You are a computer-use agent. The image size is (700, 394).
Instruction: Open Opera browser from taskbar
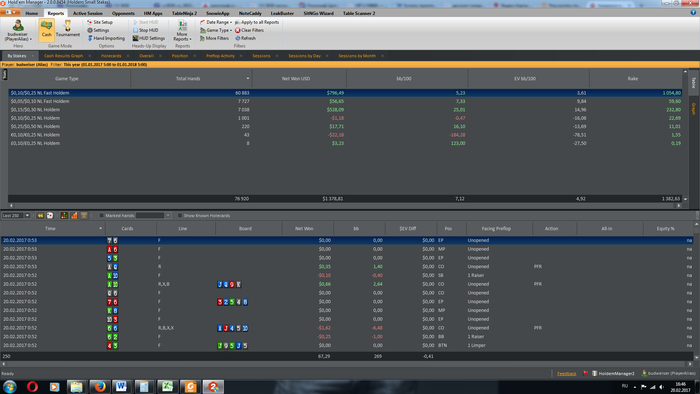click(x=32, y=386)
